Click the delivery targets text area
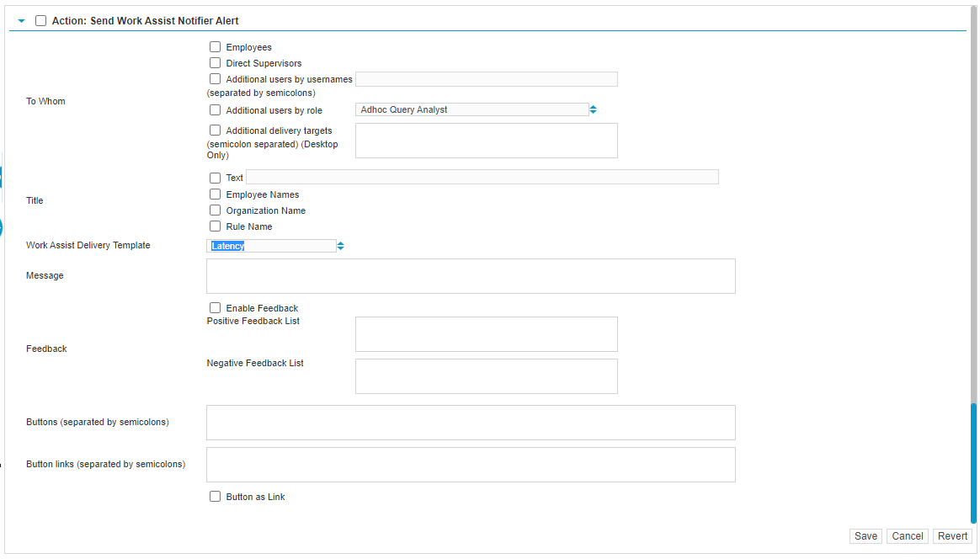 click(486, 141)
